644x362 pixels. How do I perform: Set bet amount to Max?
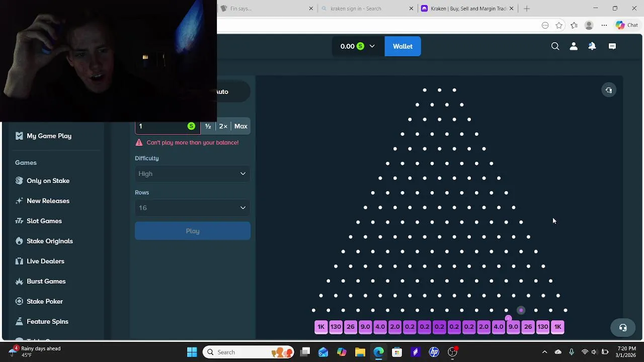tap(241, 126)
